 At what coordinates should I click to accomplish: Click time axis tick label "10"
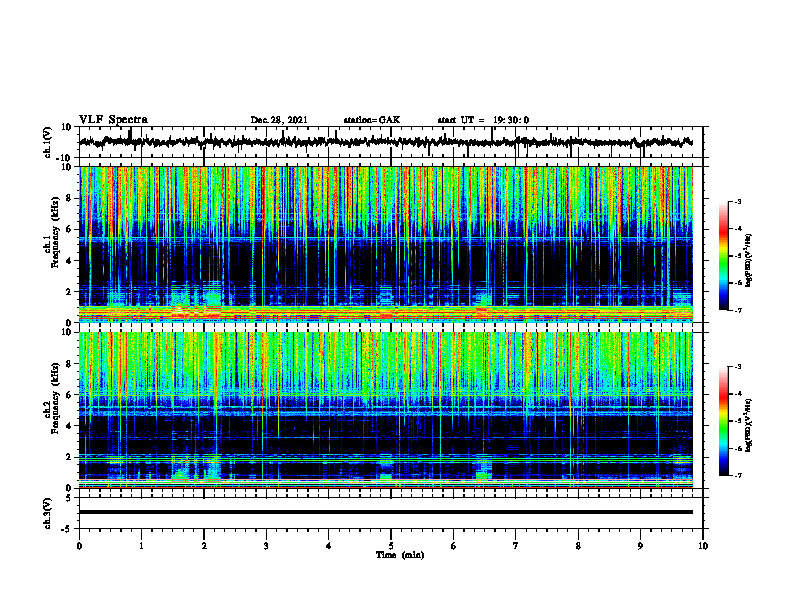coord(703,546)
